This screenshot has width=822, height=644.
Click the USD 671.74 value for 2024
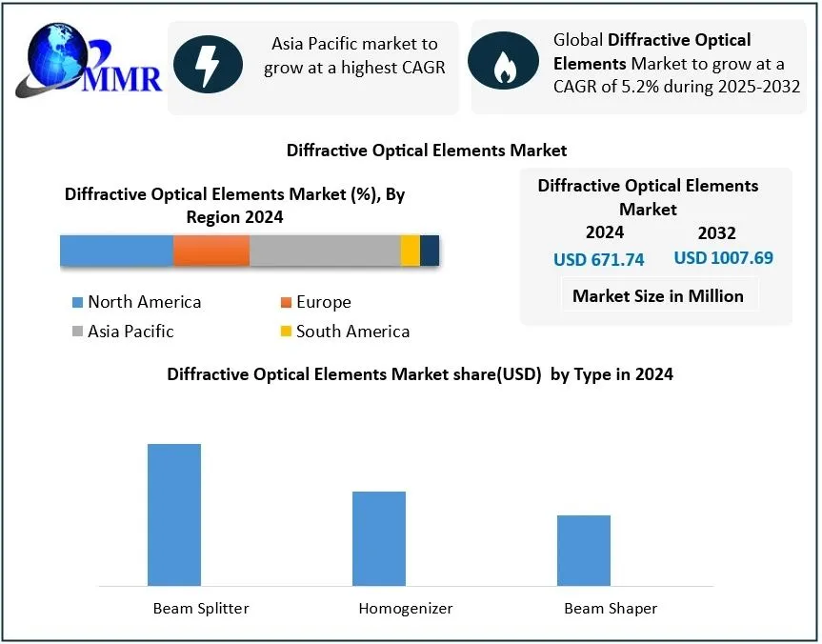coord(598,259)
